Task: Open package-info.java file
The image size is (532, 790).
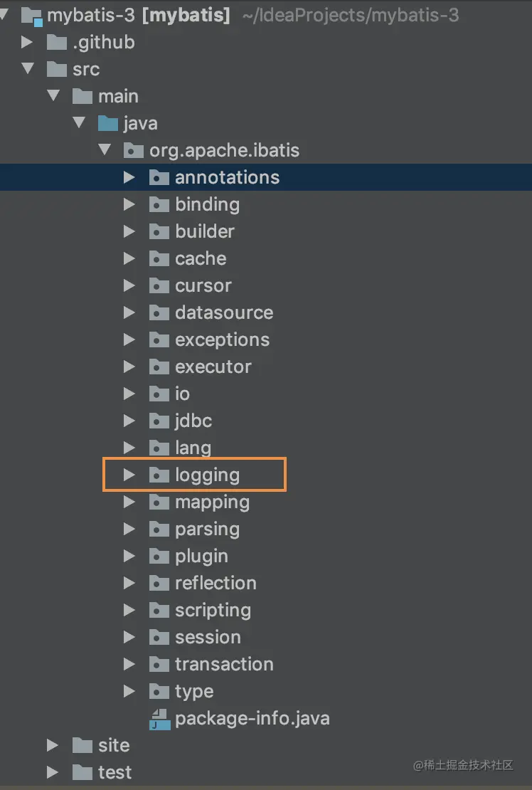Action: [252, 719]
